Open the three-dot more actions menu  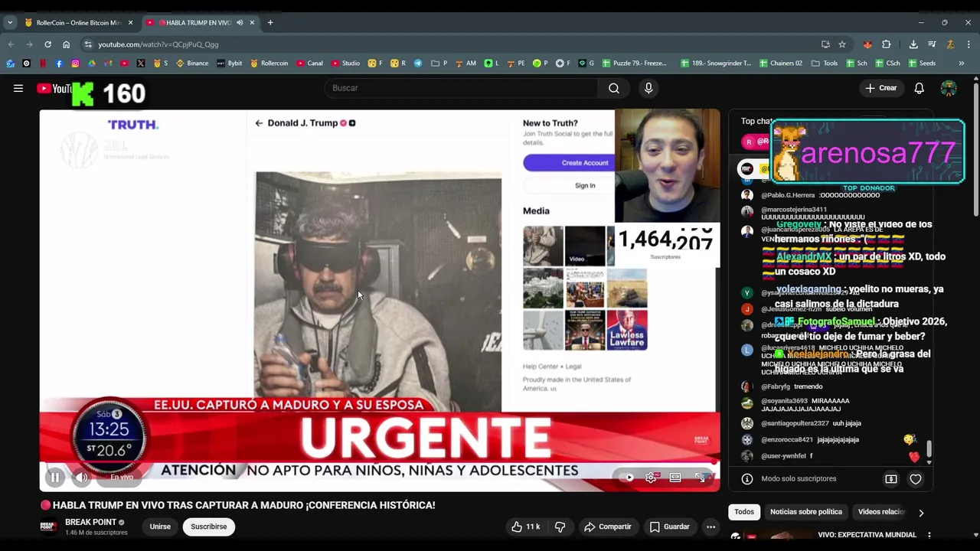point(710,527)
